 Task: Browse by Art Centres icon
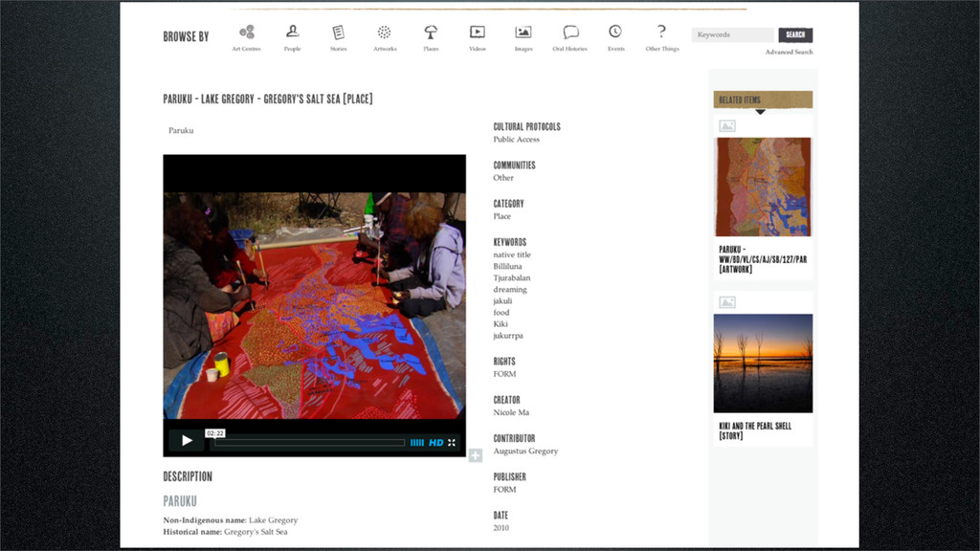246,33
